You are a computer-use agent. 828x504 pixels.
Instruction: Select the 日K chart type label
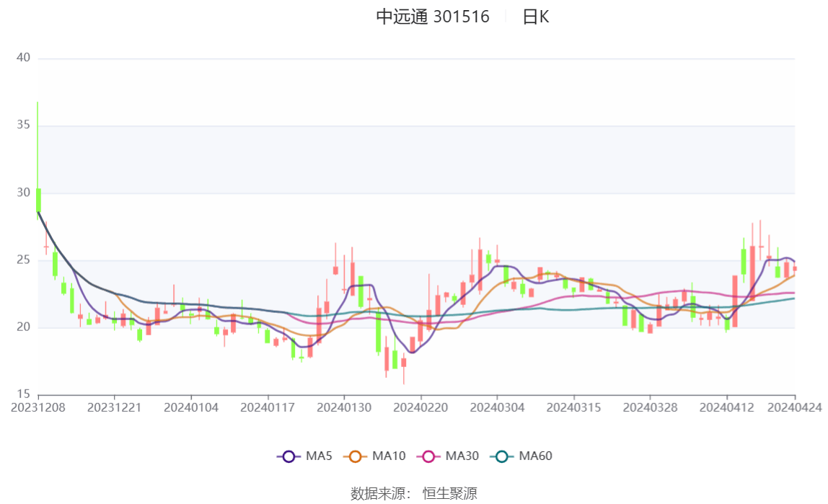pyautogui.click(x=535, y=17)
